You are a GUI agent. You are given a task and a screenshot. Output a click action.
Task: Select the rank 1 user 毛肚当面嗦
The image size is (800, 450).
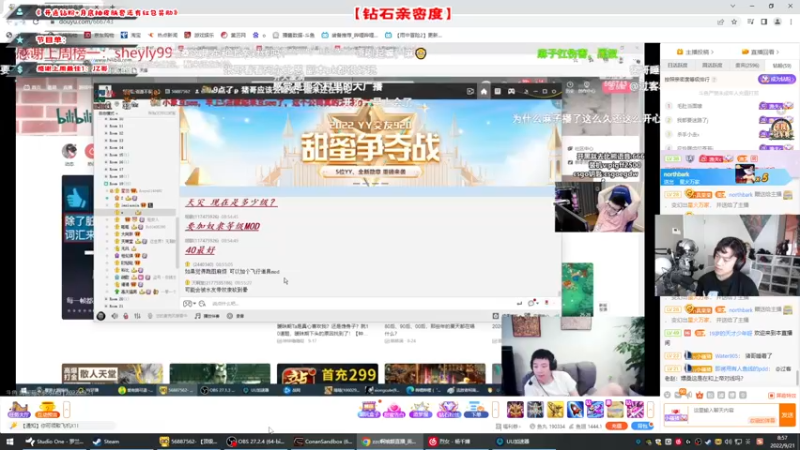click(x=690, y=106)
